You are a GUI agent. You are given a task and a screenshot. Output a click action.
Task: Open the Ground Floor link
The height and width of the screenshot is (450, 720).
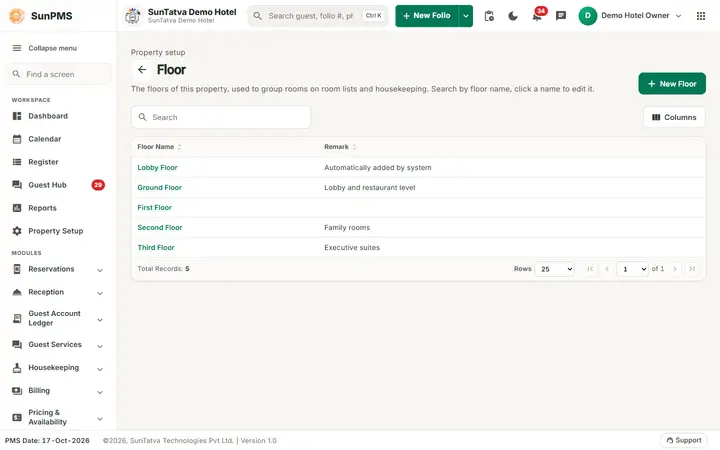point(159,187)
